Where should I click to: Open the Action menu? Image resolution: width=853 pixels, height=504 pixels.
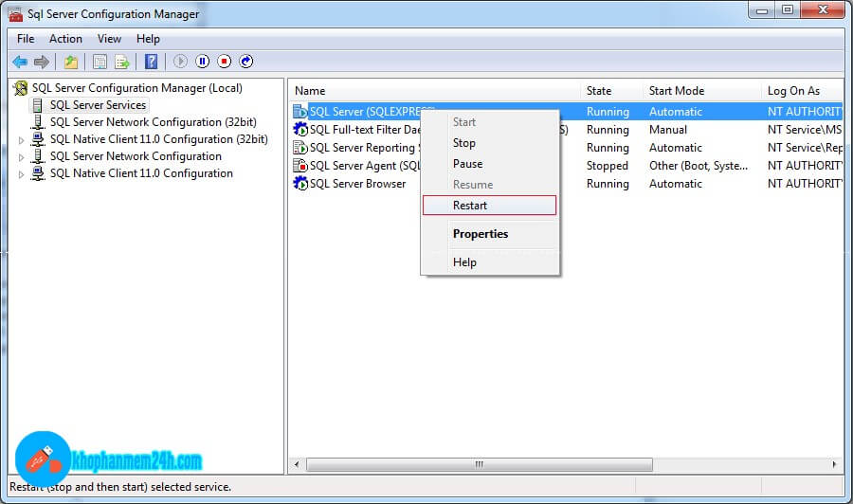pos(65,39)
